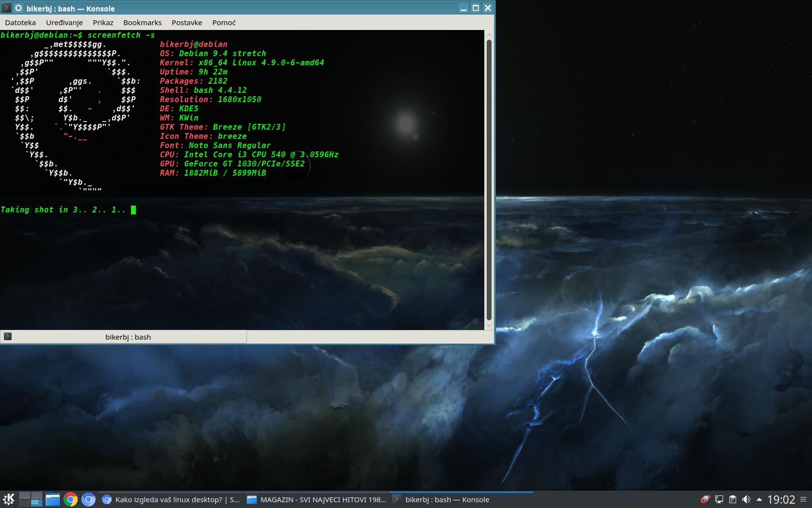Click the scrollbar down arrow in Konsole
The width and height of the screenshot is (812, 508).
click(489, 326)
